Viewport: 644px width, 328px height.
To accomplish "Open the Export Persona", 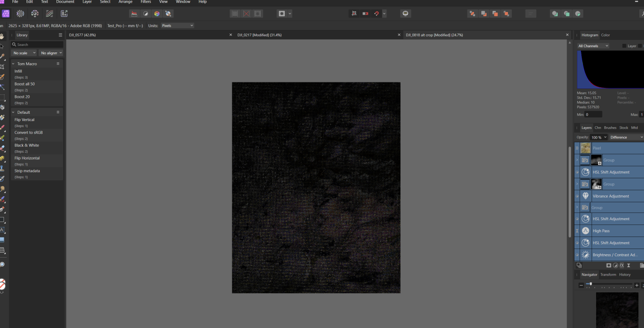I will point(64,14).
